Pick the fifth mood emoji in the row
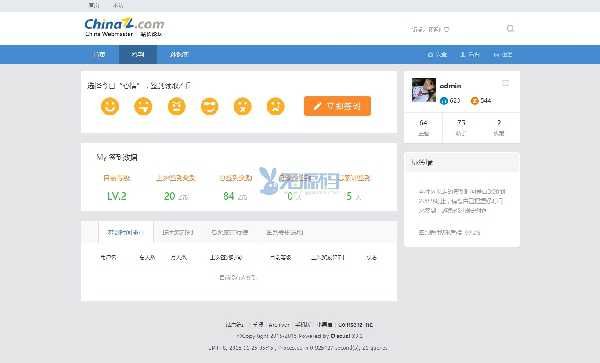The width and height of the screenshot is (600, 363). pyautogui.click(x=243, y=106)
